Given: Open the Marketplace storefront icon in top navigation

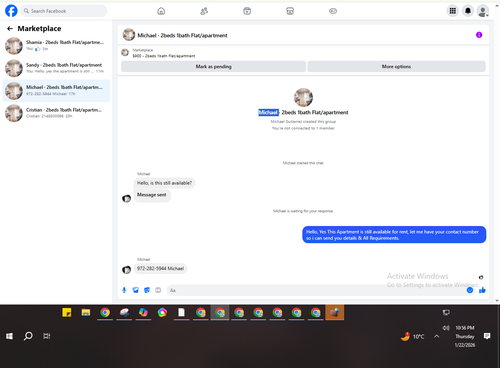Looking at the screenshot, I should (290, 11).
